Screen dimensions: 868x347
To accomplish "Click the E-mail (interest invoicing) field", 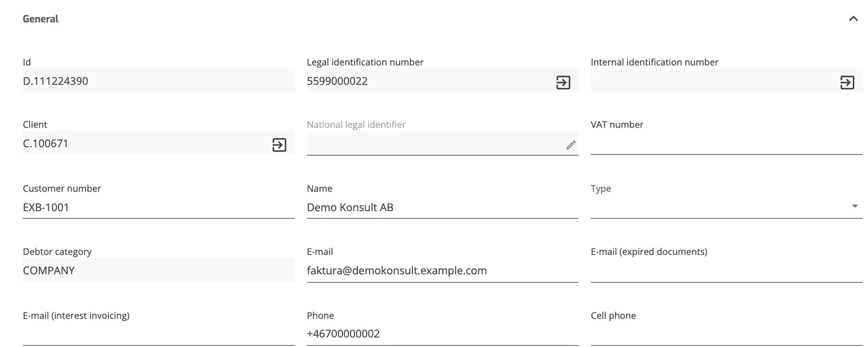I will tap(159, 334).
